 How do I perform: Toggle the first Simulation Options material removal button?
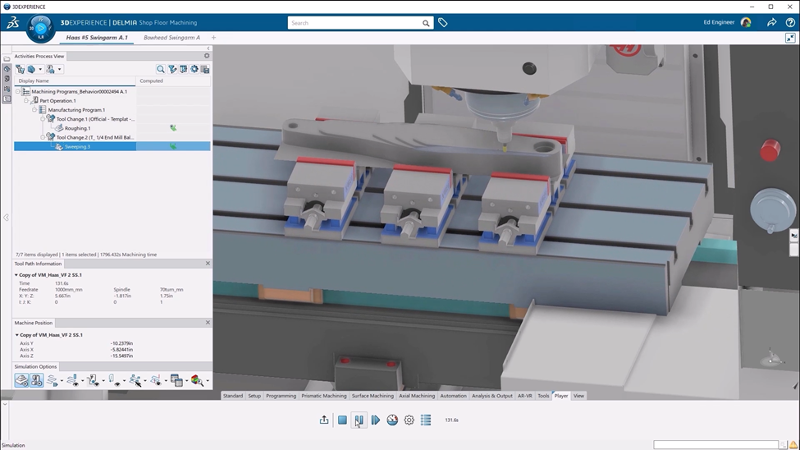[22, 380]
